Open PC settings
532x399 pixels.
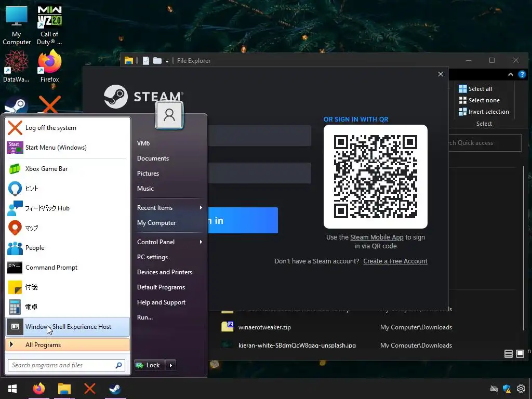pos(169,257)
